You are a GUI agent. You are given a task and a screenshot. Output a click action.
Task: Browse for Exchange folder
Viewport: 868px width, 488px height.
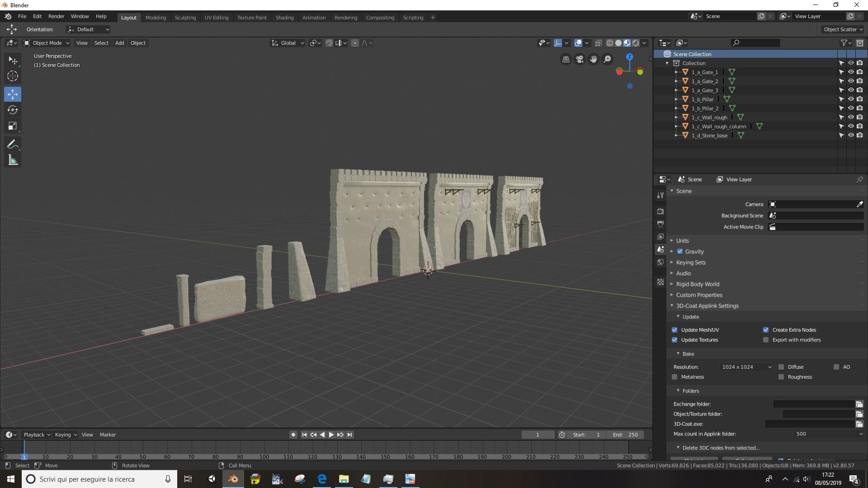pos(859,404)
